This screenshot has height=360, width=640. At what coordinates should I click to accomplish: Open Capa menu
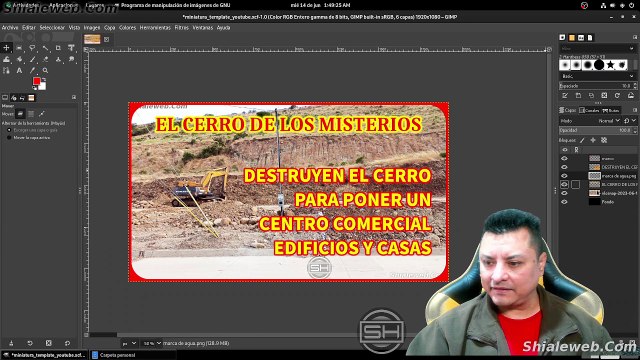[x=109, y=28]
